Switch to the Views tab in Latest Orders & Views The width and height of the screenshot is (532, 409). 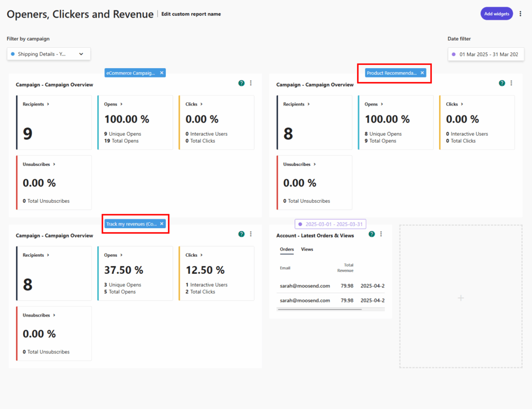(x=307, y=249)
